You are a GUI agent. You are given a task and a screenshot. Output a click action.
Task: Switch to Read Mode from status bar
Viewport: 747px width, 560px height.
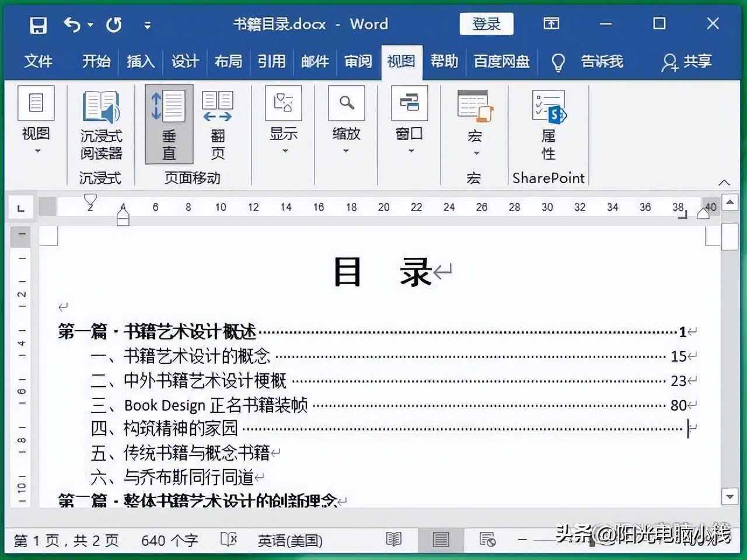pos(393,540)
